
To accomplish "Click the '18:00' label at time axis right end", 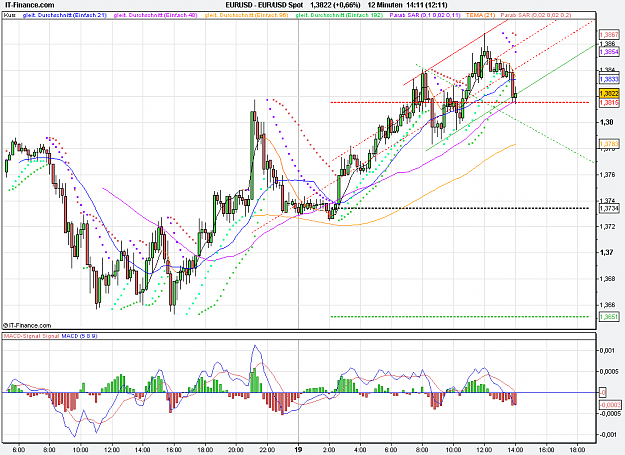I will click(578, 450).
